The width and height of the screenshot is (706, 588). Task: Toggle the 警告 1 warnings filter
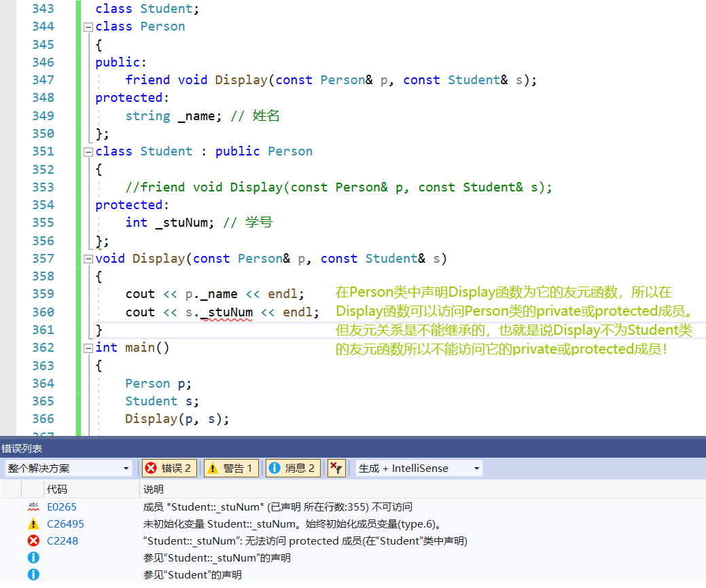(232, 468)
